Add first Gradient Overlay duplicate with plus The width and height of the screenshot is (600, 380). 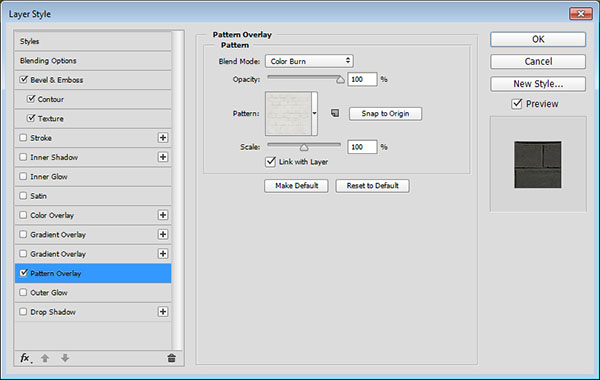[163, 234]
